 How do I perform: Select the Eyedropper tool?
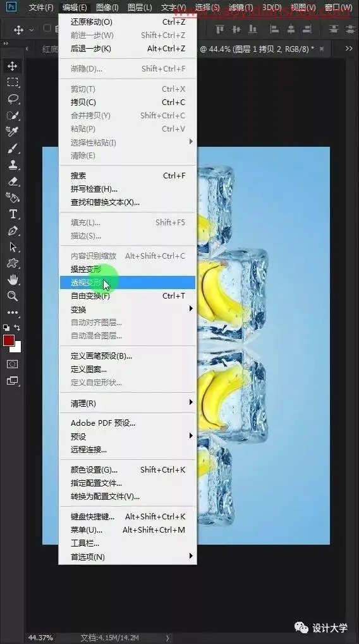click(x=12, y=132)
